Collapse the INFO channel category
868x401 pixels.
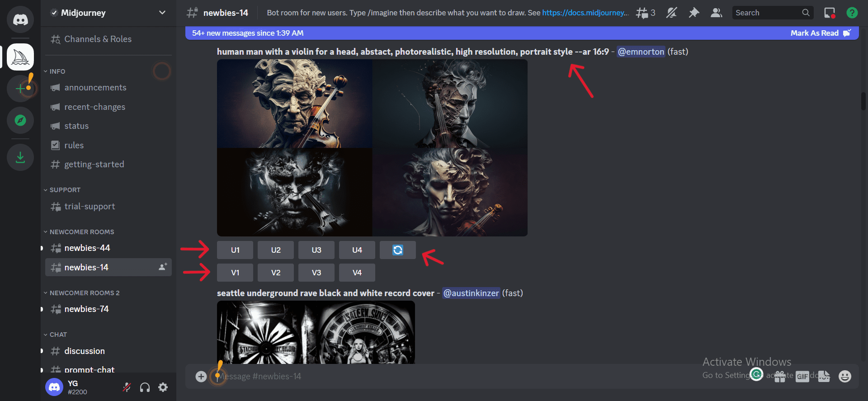point(57,71)
